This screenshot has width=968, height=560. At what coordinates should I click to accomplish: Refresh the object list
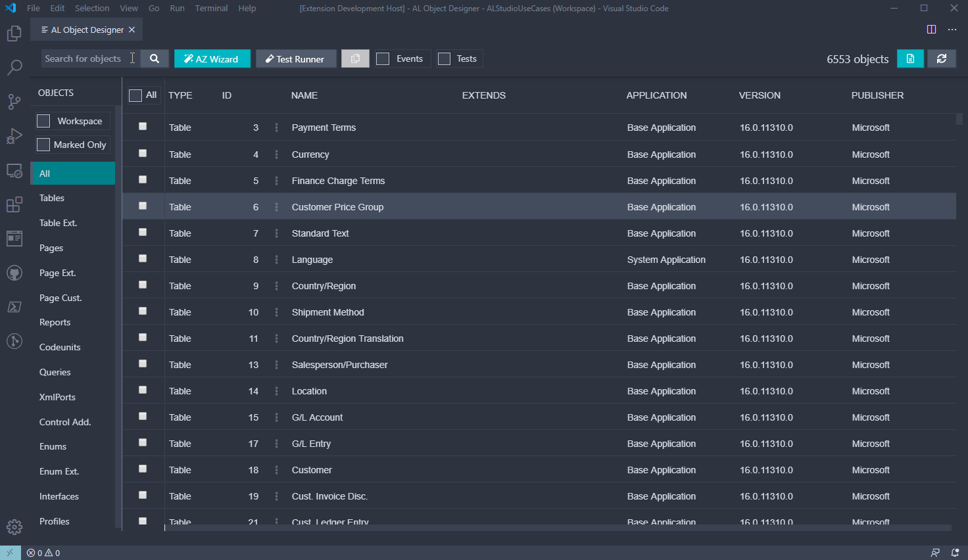point(942,58)
